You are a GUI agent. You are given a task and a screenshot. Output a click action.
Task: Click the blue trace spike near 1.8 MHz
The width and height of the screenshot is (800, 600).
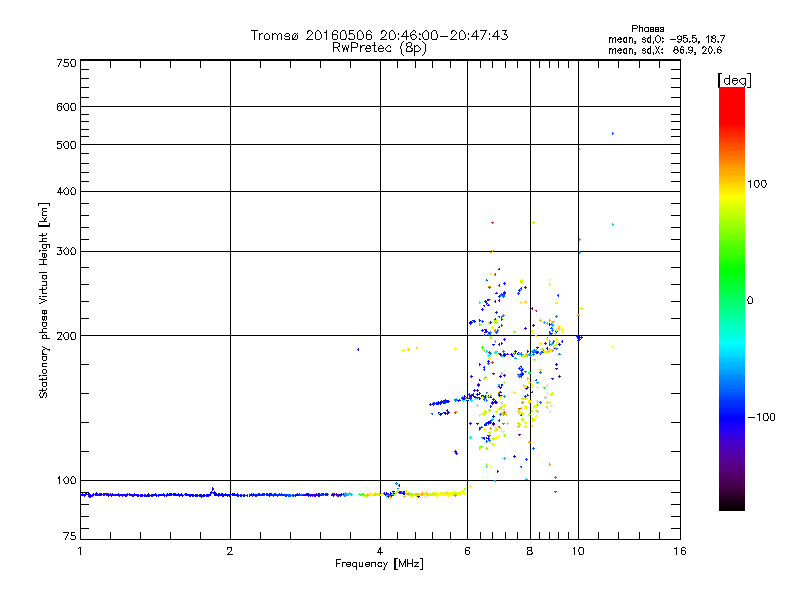pos(213,490)
